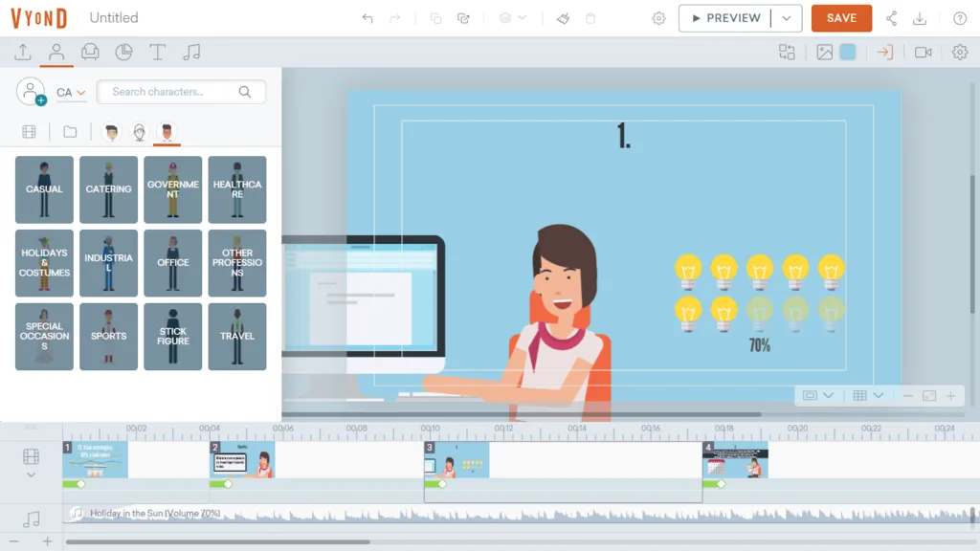980x551 pixels.
Task: Open the Text tool icon
Action: point(158,52)
